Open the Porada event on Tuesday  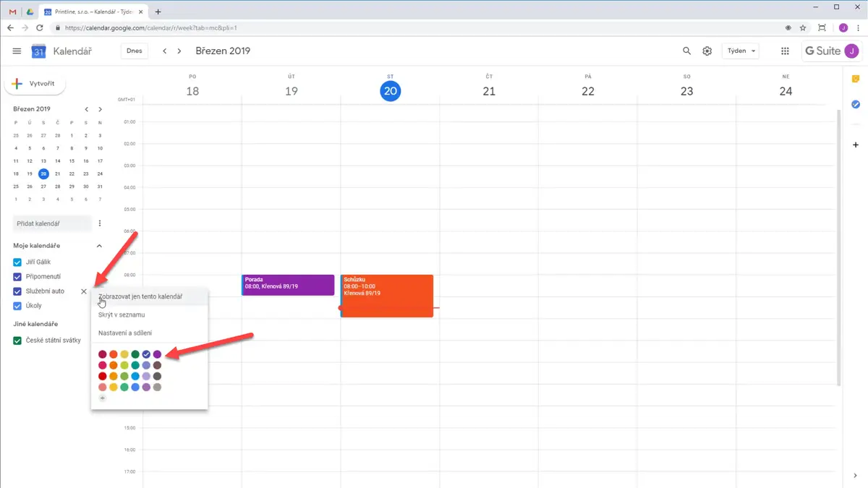click(x=288, y=285)
